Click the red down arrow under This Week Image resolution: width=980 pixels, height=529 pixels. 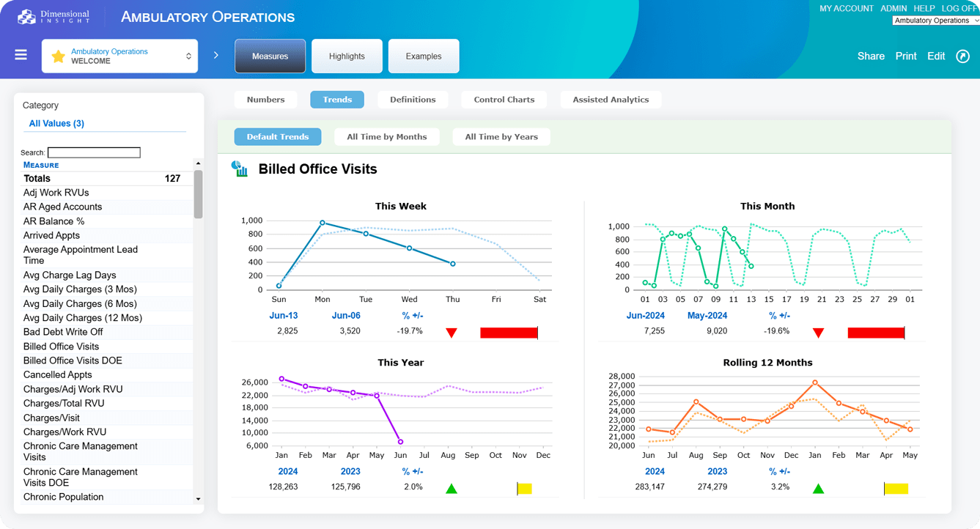(452, 333)
